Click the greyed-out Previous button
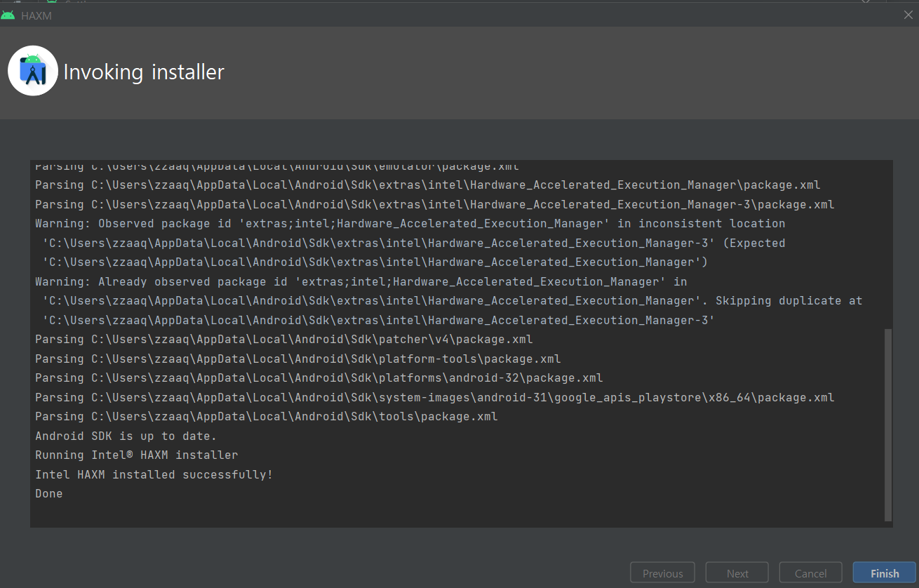919x588 pixels. click(x=662, y=573)
